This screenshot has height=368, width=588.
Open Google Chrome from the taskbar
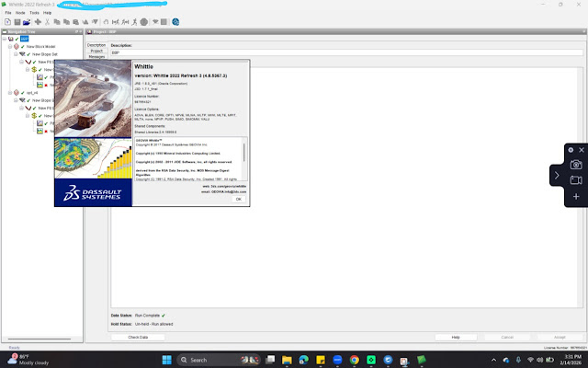pos(354,360)
